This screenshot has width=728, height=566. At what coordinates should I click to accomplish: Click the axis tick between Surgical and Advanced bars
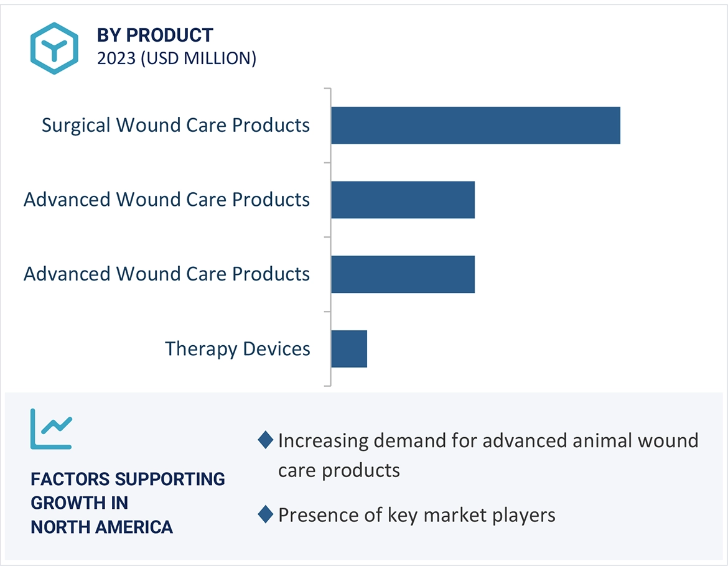[327, 162]
